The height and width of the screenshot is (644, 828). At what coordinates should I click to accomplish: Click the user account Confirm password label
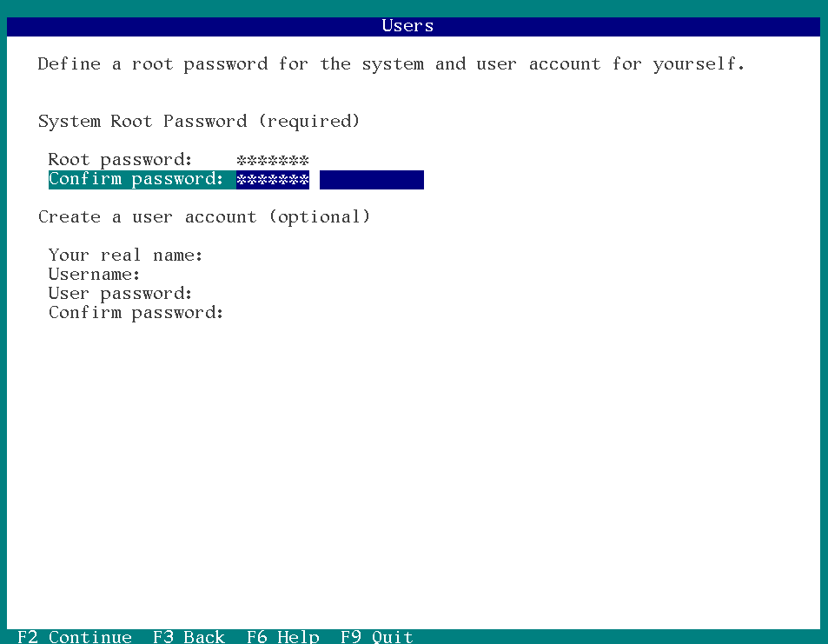(x=136, y=313)
